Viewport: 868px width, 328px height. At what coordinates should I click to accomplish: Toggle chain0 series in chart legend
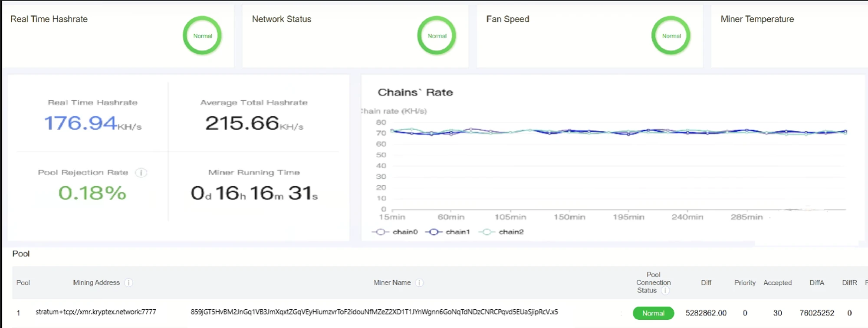tap(395, 232)
